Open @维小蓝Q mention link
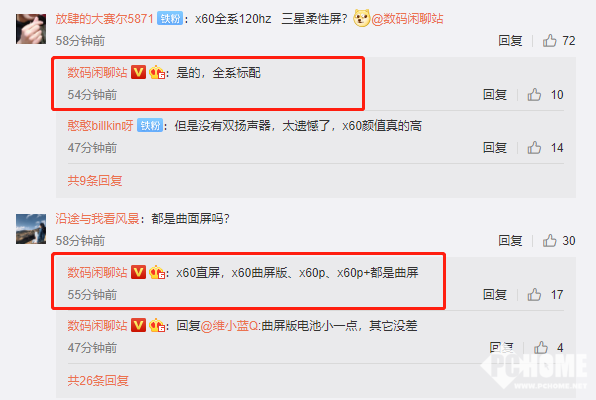Viewport: 596px width, 400px height. pos(230,326)
